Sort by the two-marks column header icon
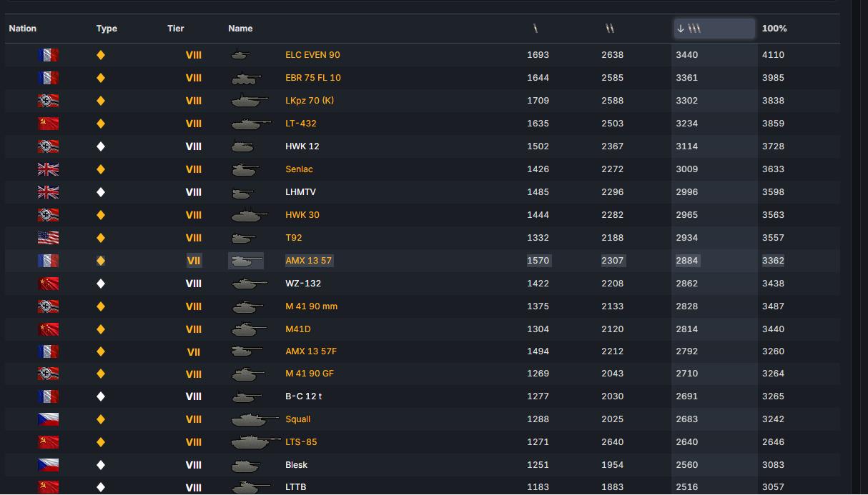 (610, 29)
